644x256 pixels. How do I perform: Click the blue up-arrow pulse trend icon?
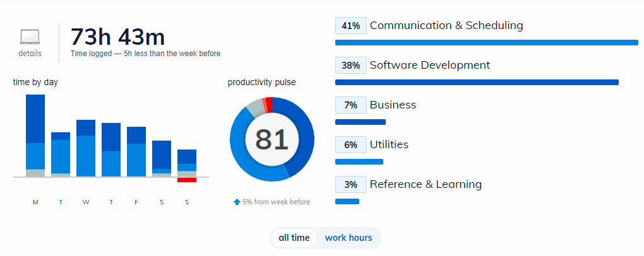point(237,202)
